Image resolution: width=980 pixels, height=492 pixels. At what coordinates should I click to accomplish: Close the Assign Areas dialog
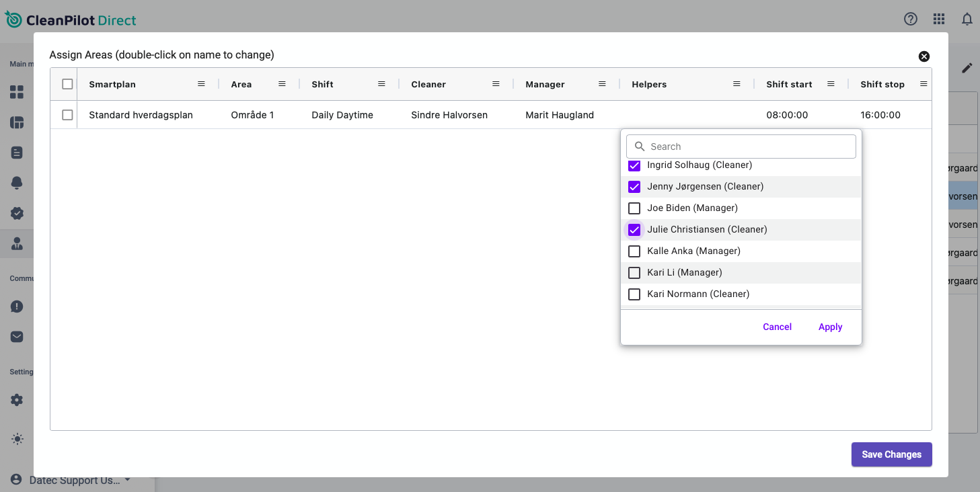click(x=924, y=56)
